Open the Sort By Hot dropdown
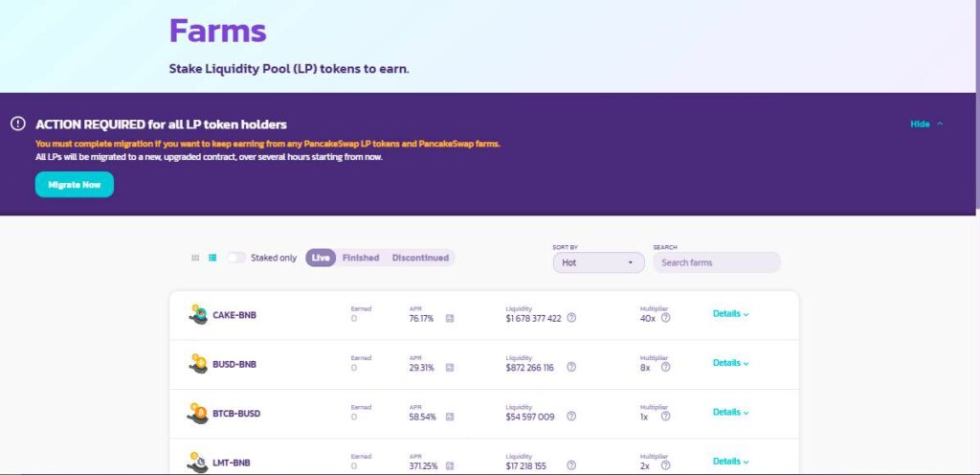The width and height of the screenshot is (980, 475). 599,262
